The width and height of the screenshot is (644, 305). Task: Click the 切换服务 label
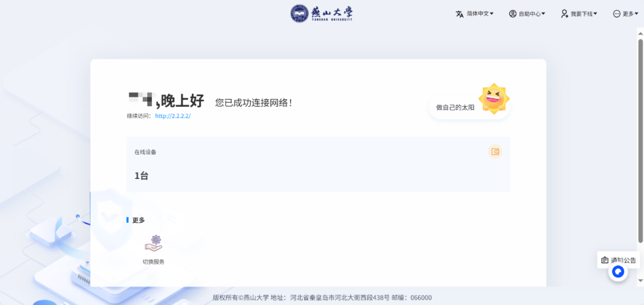[154, 261]
